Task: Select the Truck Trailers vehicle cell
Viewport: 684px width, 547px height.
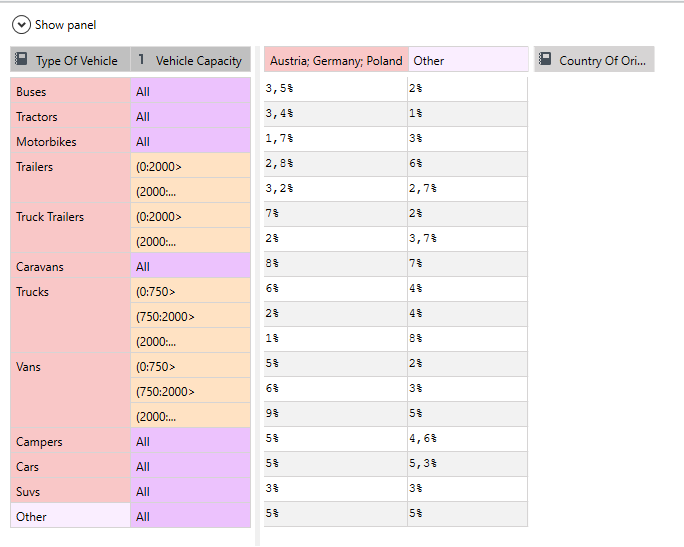Action: (x=71, y=228)
